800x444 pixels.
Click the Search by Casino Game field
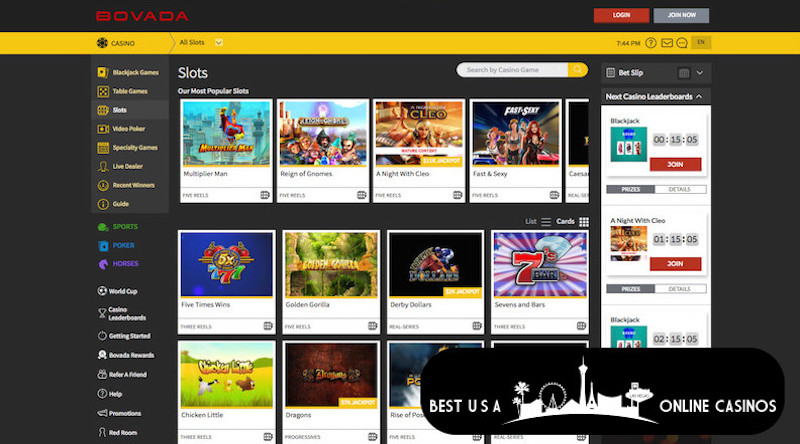tap(512, 69)
